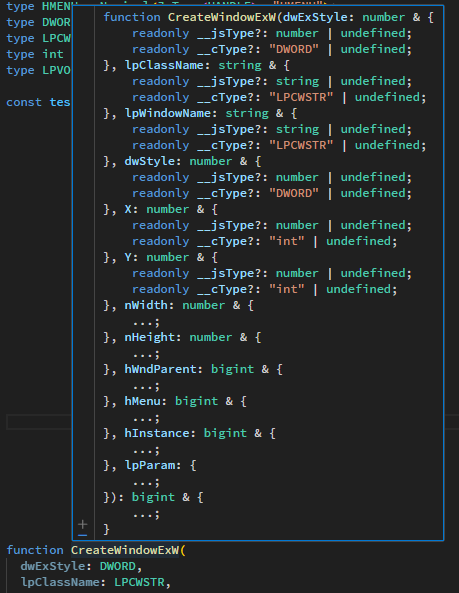
Task: Click the highlighted CreateWindowExW name in the editor
Action: [125, 550]
